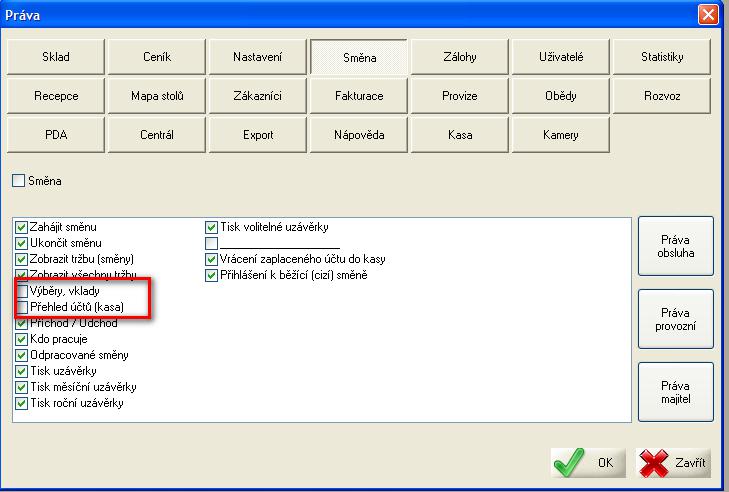Screen dimensions: 729x492
Task: Toggle the Směna master checkbox
Action: coord(18,181)
